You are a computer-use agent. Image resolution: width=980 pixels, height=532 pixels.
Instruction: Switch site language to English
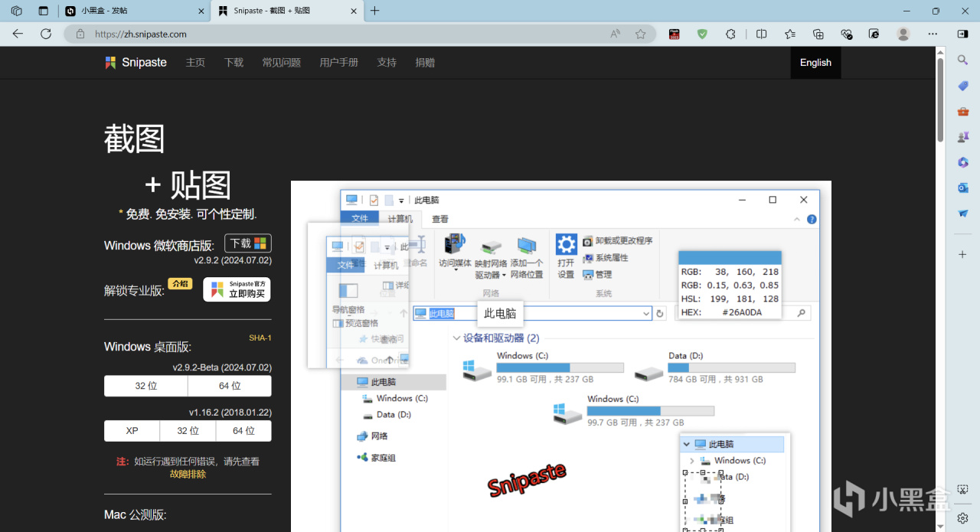click(815, 63)
